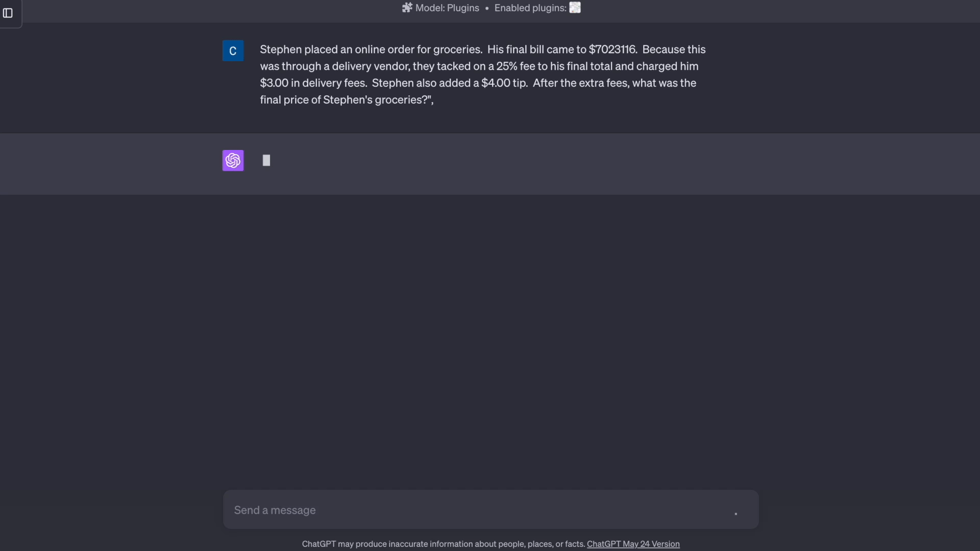The width and height of the screenshot is (980, 551).
Task: Select the user avatar labeled C
Action: pos(233,51)
